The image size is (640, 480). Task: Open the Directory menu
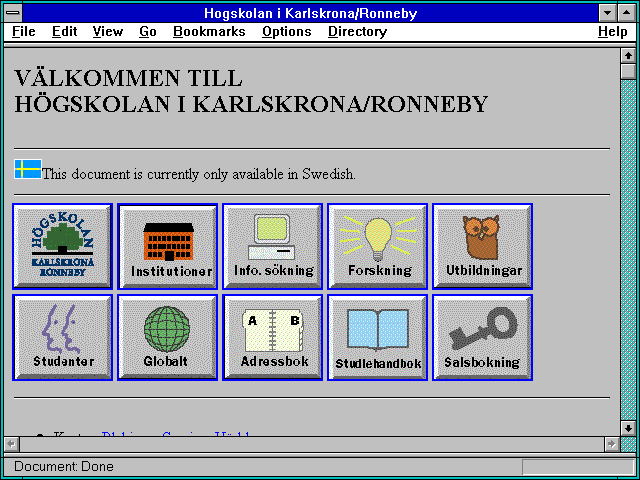pyautogui.click(x=357, y=32)
